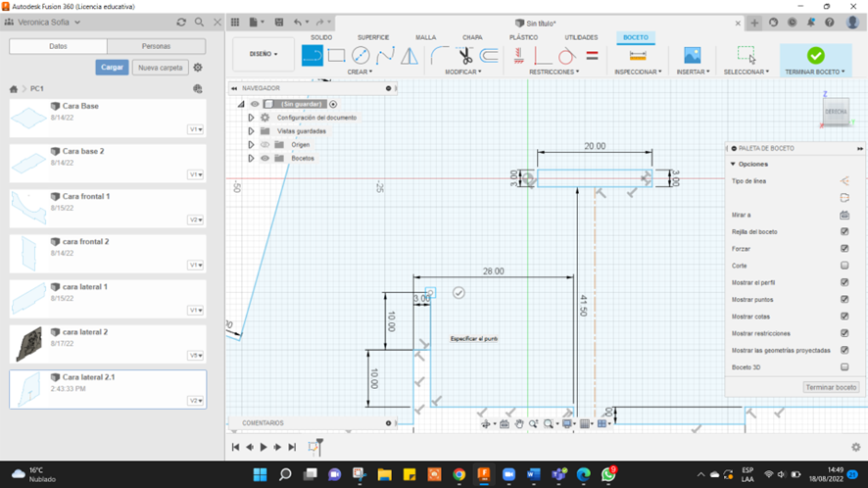Toggle Rejilla del boceto checkbox

pyautogui.click(x=844, y=231)
